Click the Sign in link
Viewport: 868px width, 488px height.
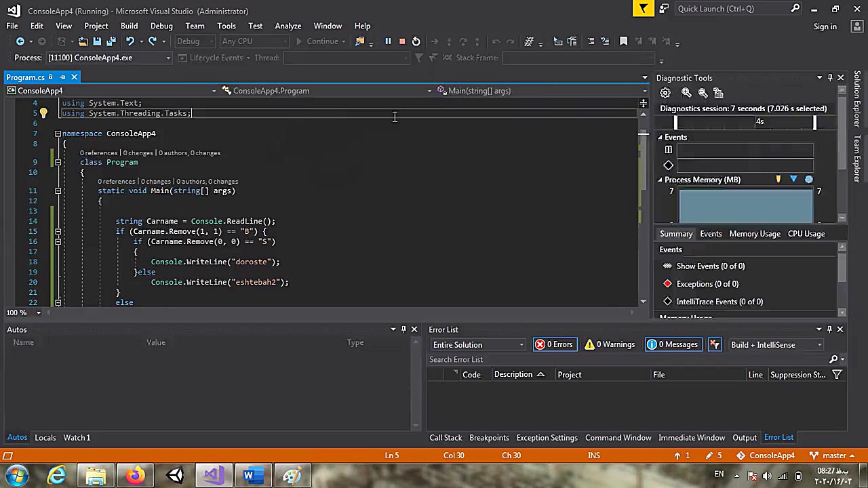coord(825,26)
